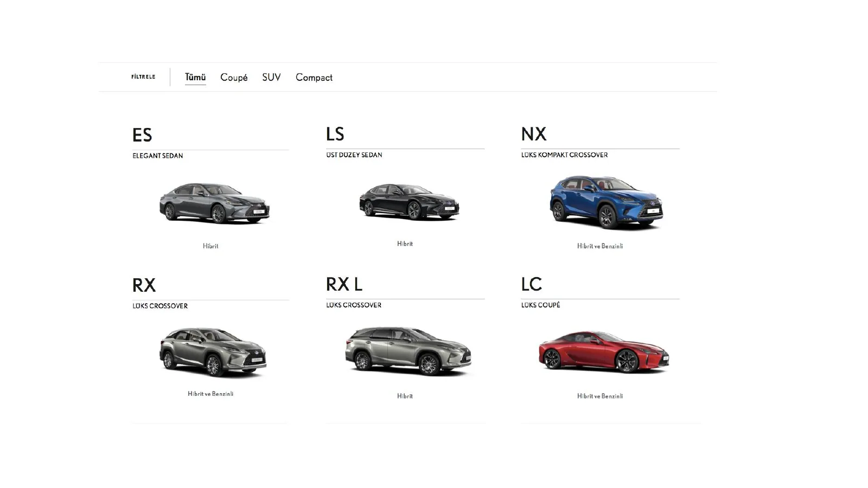Click LÜKS CROSSOVER subtitle under RX
The height and width of the screenshot is (488, 868).
tap(160, 306)
